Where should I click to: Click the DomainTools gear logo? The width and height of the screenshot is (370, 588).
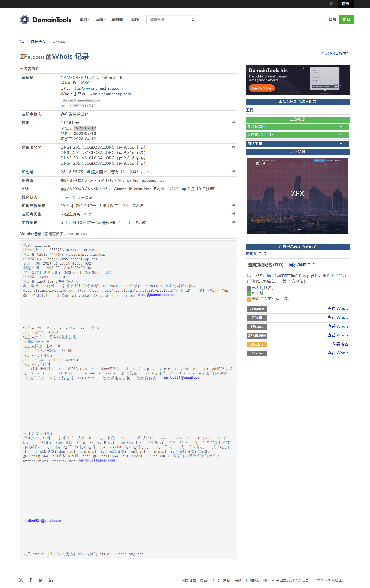click(x=25, y=19)
